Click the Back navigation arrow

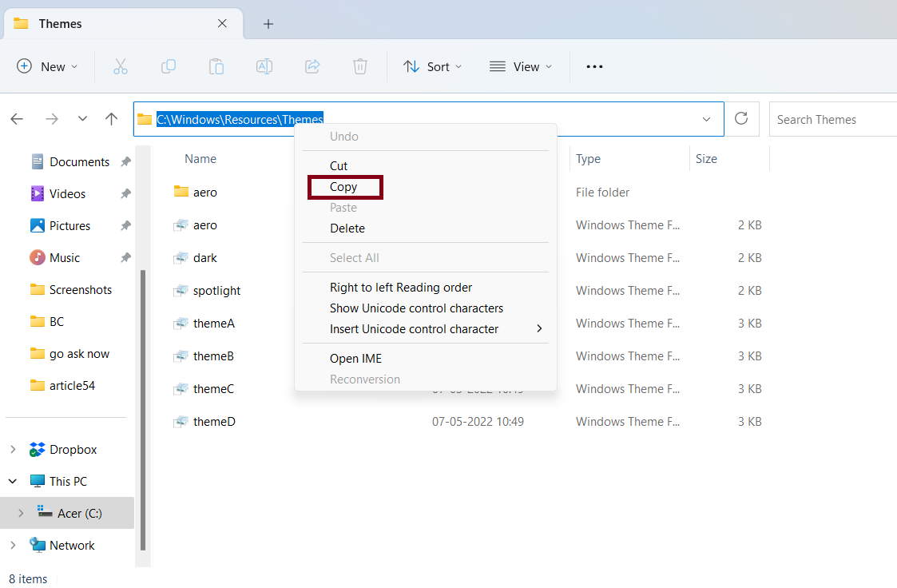[x=17, y=119]
